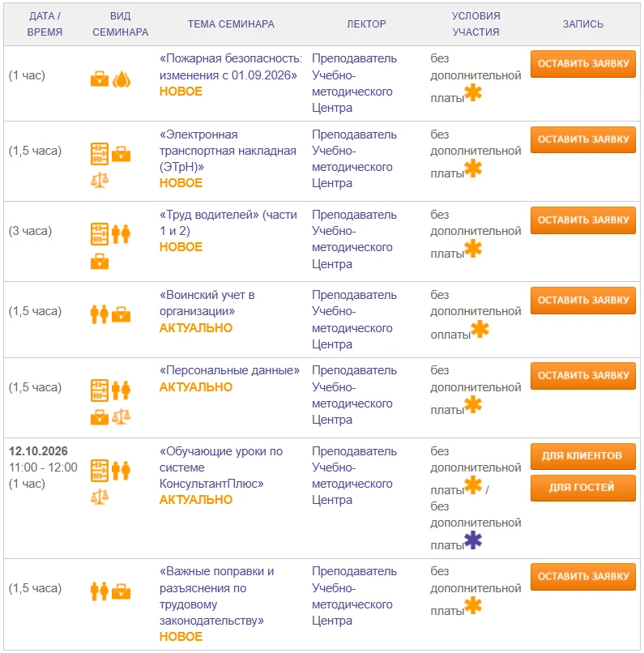Click the ДЛЯ ГОСТЕЙ registration button
Image resolution: width=644 pixels, height=653 pixels.
pyautogui.click(x=582, y=488)
